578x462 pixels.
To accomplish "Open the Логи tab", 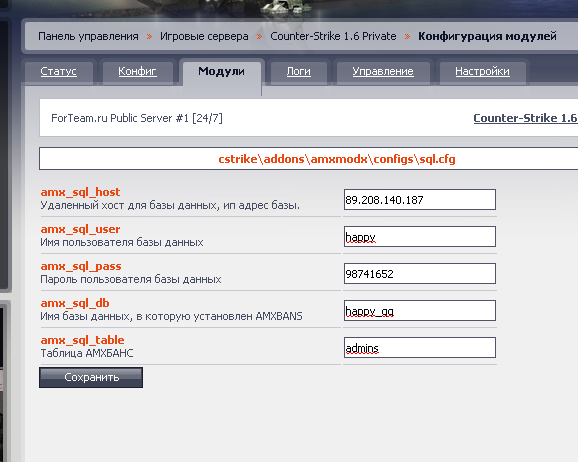I will pyautogui.click(x=299, y=72).
